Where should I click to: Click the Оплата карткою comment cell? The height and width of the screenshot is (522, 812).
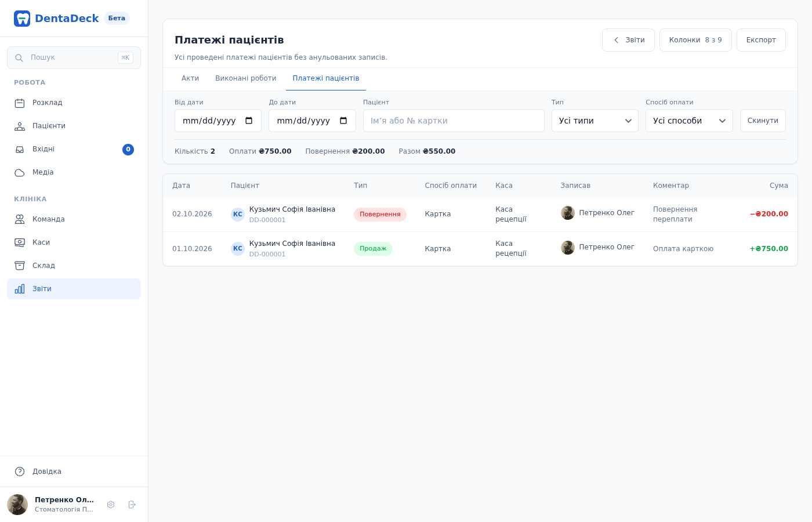pos(683,249)
